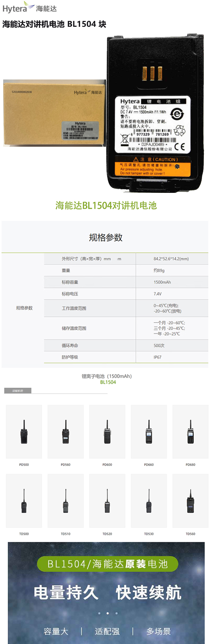Open the TD500 radio thumbnail
The height and width of the screenshot is (644, 212).
(x=24, y=501)
